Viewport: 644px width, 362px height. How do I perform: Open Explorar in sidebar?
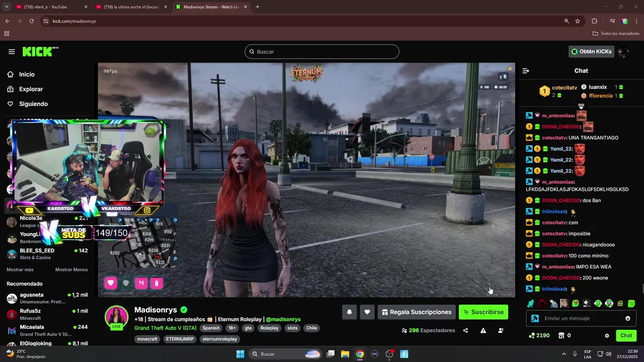pyautogui.click(x=31, y=89)
